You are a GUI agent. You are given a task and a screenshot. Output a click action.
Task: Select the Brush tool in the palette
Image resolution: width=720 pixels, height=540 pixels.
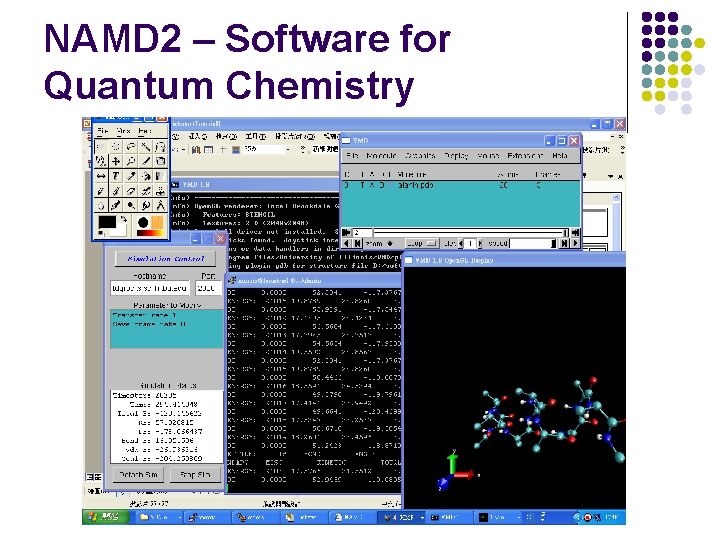click(x=116, y=191)
